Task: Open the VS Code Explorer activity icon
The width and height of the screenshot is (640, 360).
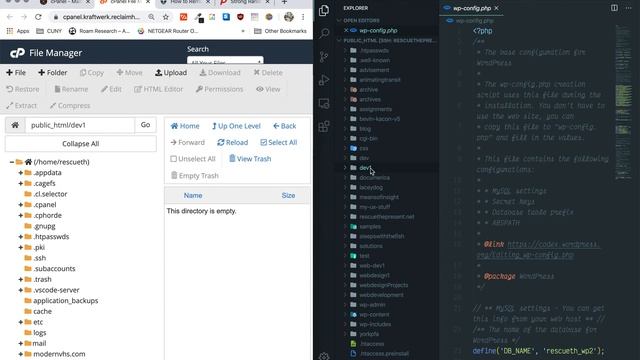Action: click(x=324, y=11)
